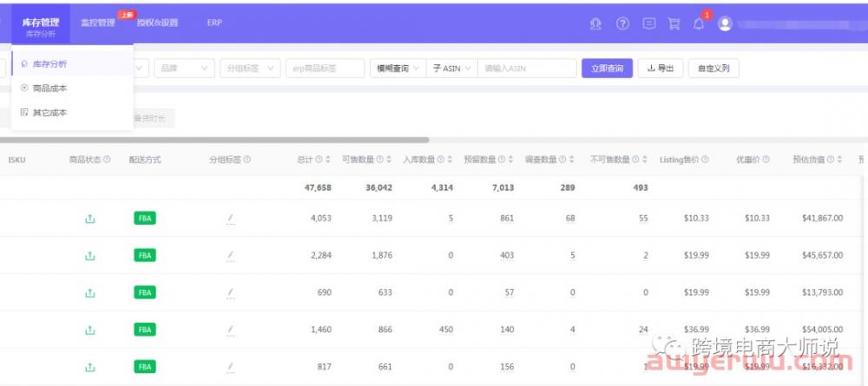Click the FBA badge in row 4,053

pyautogui.click(x=144, y=219)
